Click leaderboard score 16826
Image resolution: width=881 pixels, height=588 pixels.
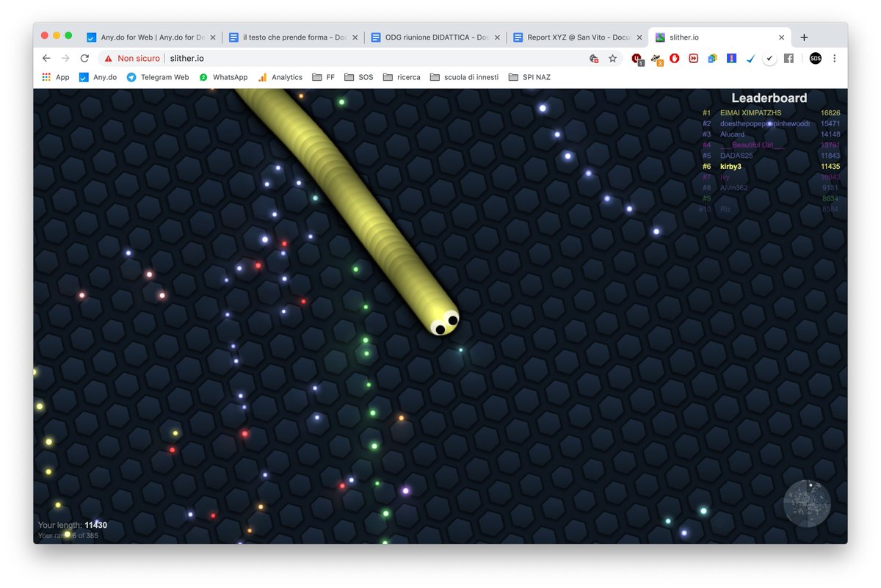click(x=830, y=113)
